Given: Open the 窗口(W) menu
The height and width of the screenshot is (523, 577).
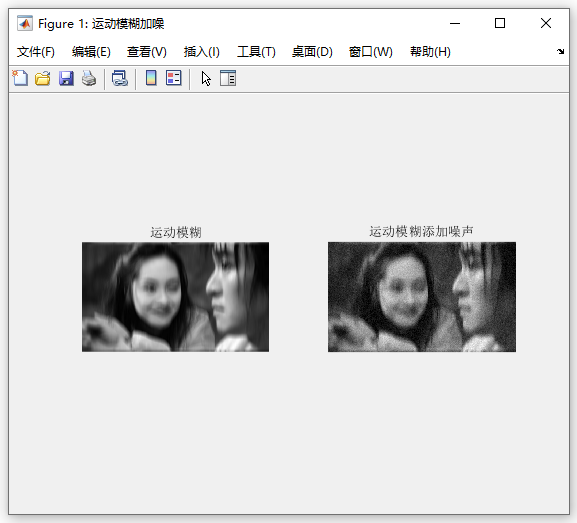Looking at the screenshot, I should [371, 52].
